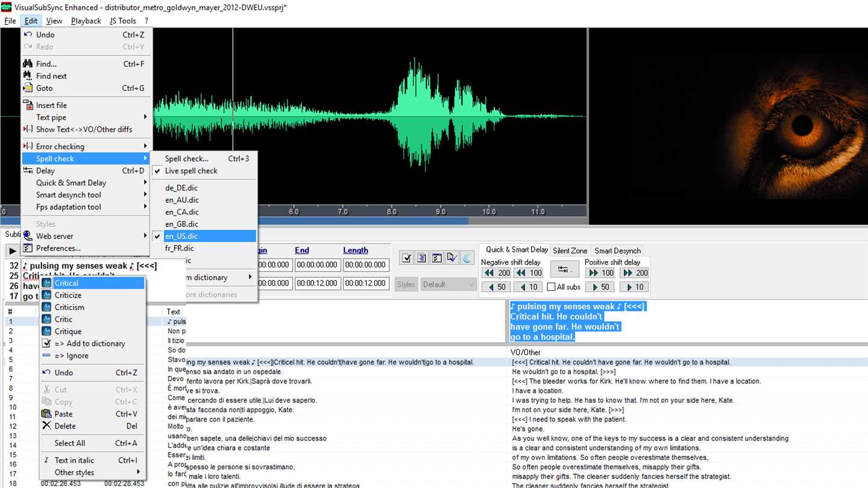Click the blue crescent toolbar icon
Viewport: 868px width, 488px height.
click(467, 258)
